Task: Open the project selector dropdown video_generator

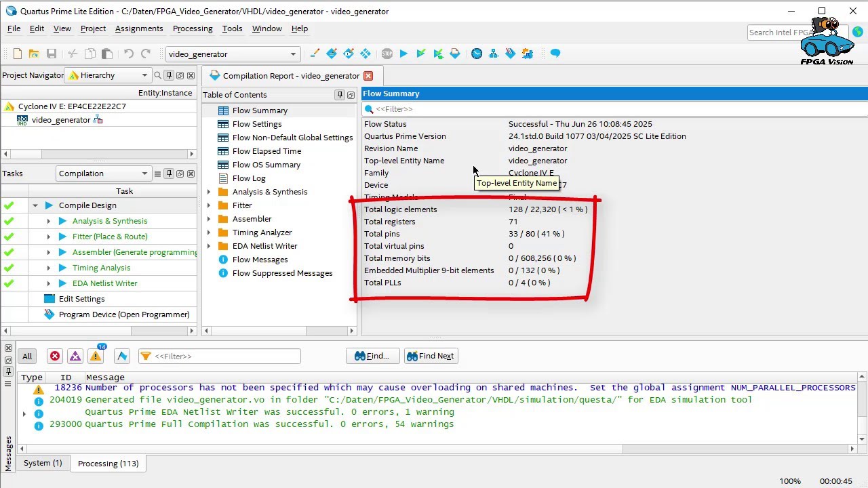Action: [233, 54]
